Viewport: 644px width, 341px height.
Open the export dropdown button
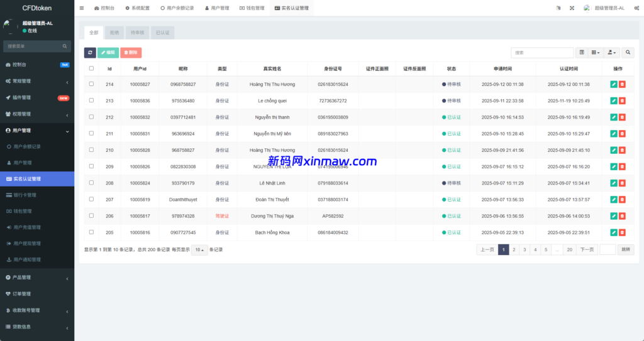coord(611,53)
